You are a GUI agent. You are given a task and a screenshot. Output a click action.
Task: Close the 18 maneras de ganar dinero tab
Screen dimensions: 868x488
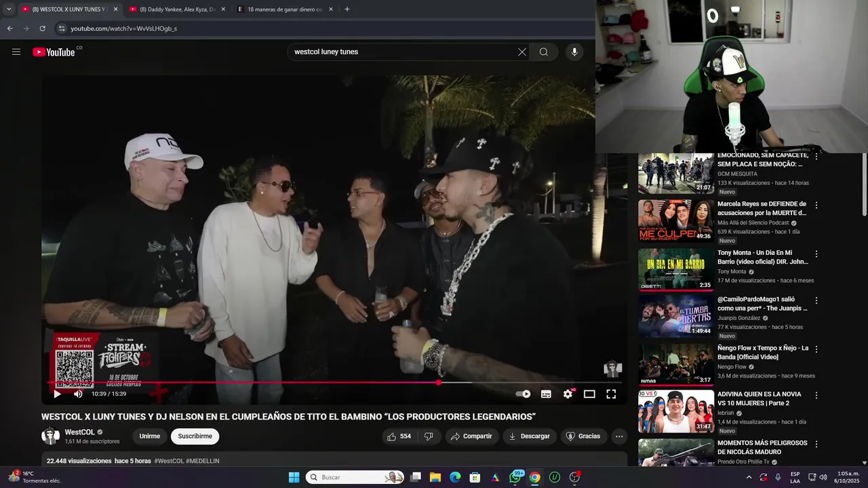pos(331,9)
